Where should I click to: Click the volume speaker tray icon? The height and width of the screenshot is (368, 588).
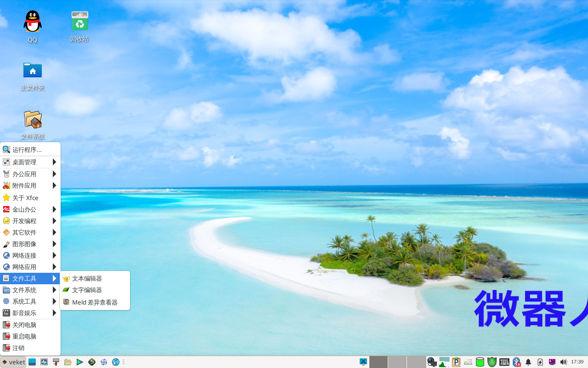point(564,362)
